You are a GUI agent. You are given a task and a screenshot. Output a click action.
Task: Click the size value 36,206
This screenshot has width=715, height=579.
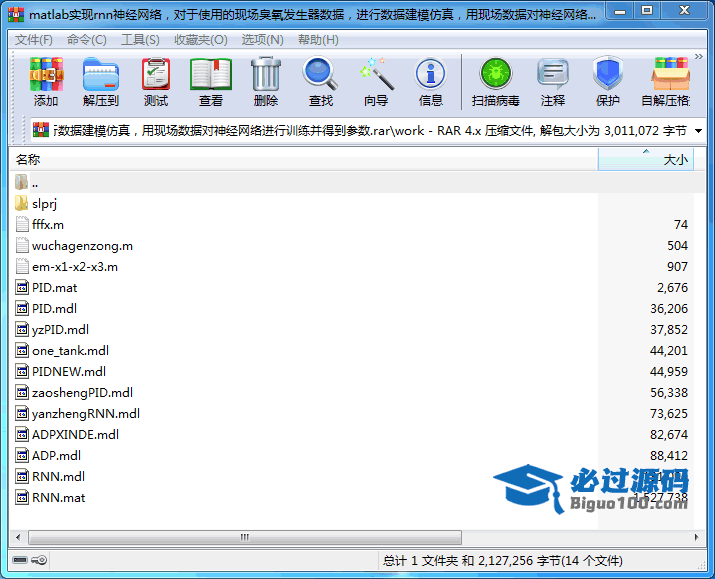point(669,309)
